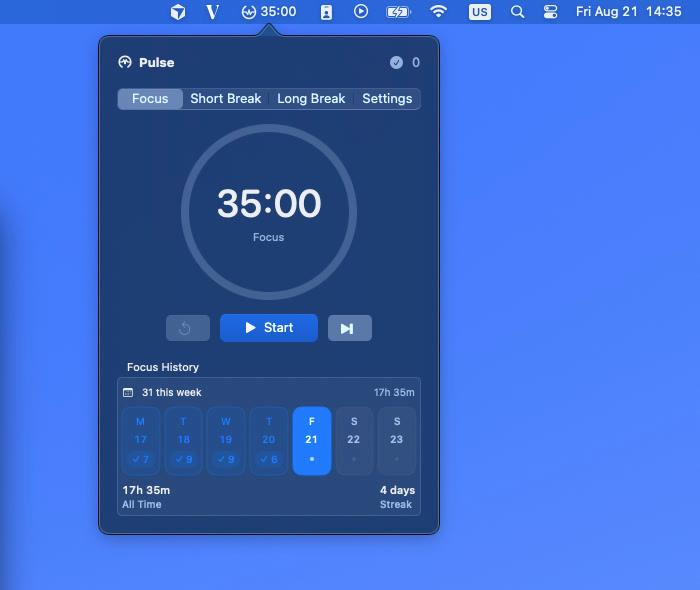This screenshot has width=700, height=590.
Task: Click the Pulse logo icon in header
Action: (125, 62)
